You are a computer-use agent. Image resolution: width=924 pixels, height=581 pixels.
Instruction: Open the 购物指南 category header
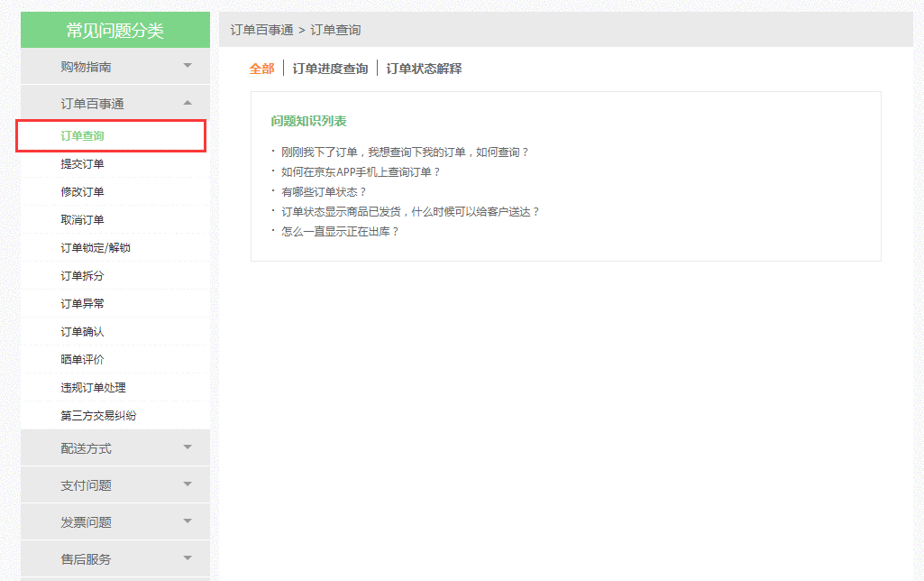click(x=114, y=66)
